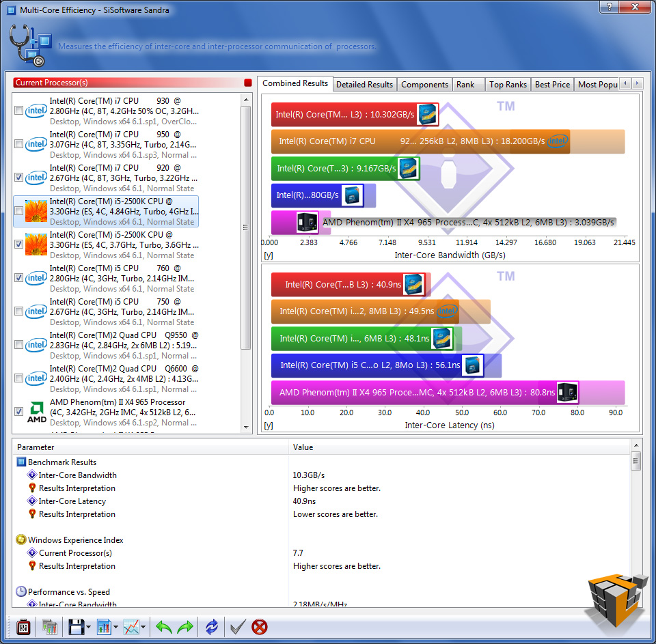Click parameter table scroll-up arrow
656x644 pixels.
point(636,445)
